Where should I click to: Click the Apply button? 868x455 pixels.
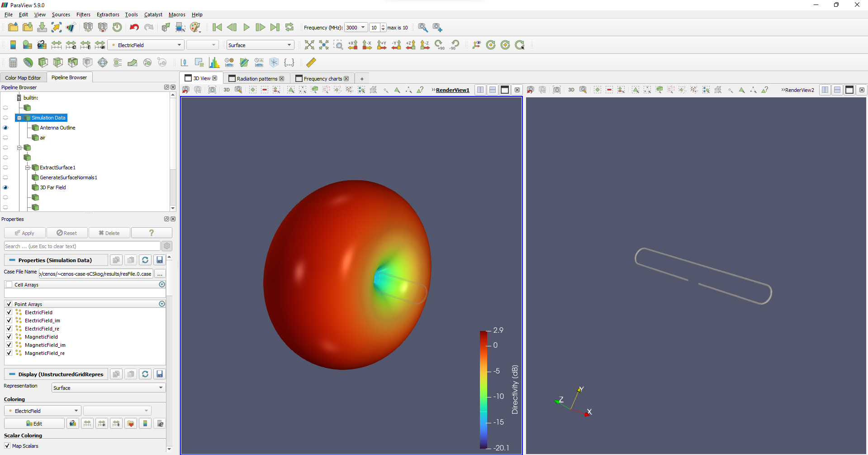25,233
